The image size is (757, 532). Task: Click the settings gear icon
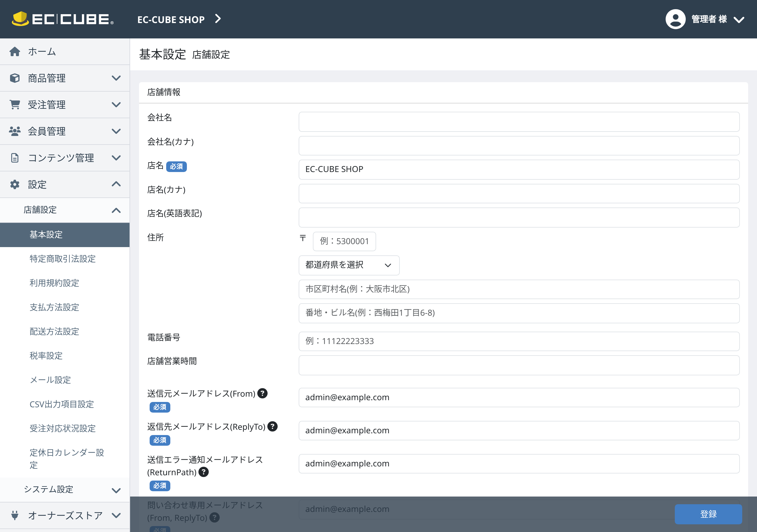(x=15, y=184)
